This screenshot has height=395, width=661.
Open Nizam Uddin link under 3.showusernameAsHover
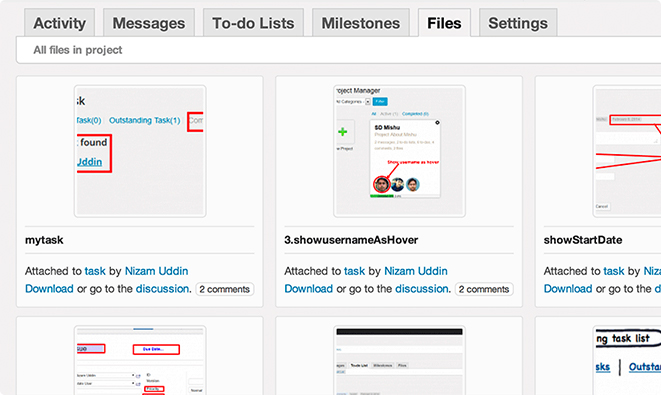[416, 271]
